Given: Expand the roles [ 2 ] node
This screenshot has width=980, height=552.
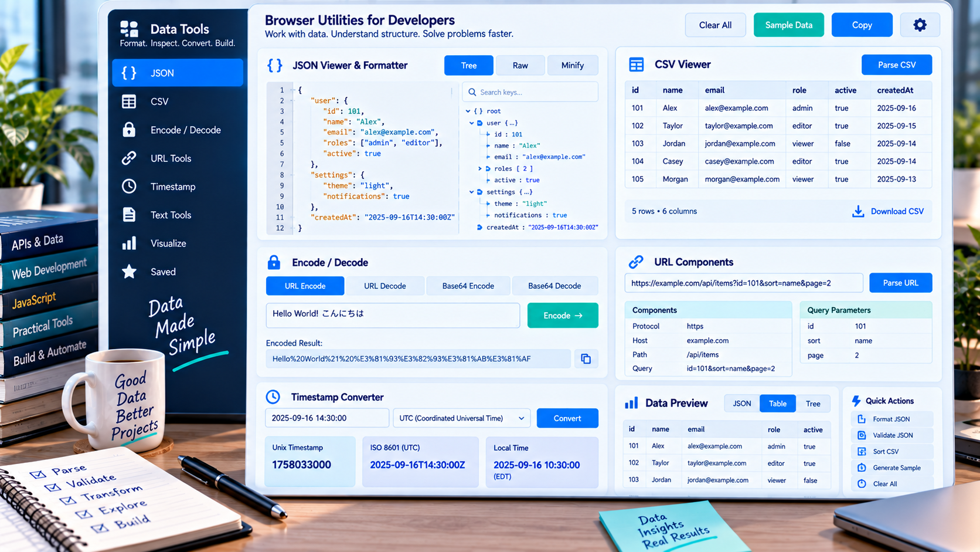Looking at the screenshot, I should (x=479, y=169).
